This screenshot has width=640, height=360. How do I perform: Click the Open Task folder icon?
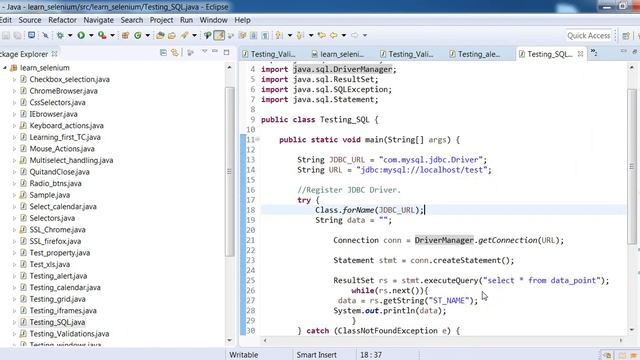[172, 36]
